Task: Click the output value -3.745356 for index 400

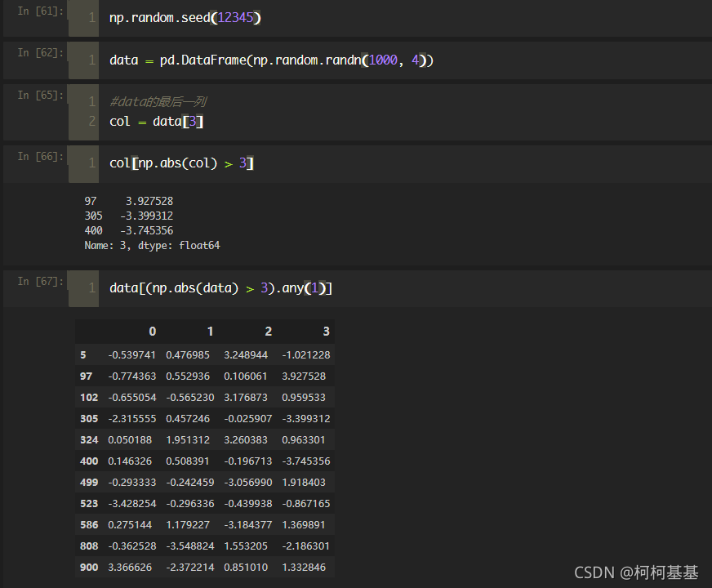Action: pyautogui.click(x=147, y=230)
